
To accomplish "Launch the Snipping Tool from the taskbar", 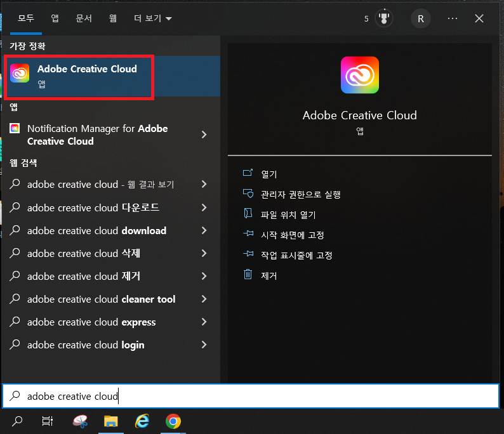I will coord(80,421).
